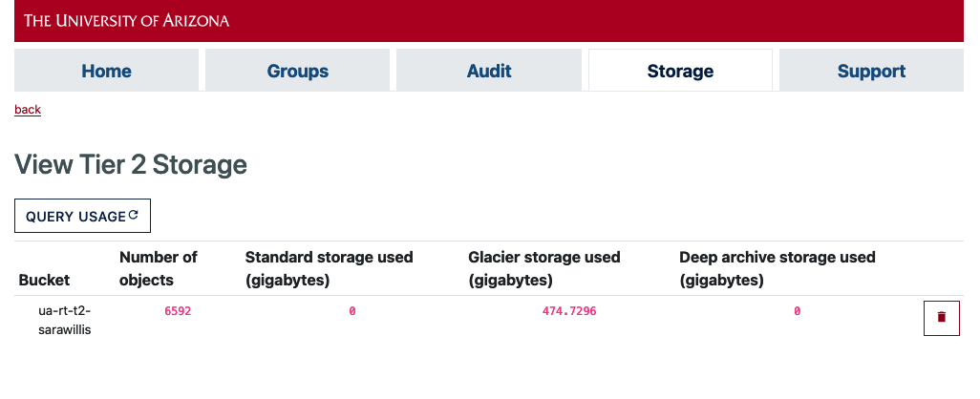Go to the Home tab
The image size is (980, 399).
(x=106, y=71)
